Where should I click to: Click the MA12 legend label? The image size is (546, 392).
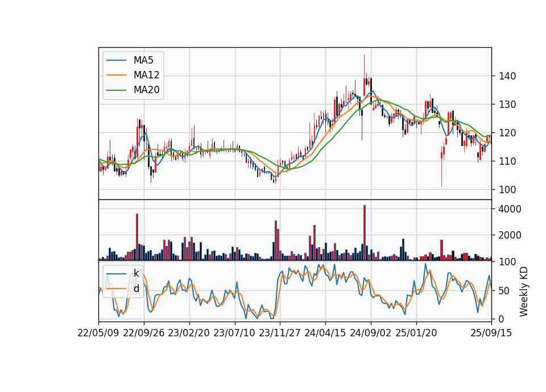point(146,75)
